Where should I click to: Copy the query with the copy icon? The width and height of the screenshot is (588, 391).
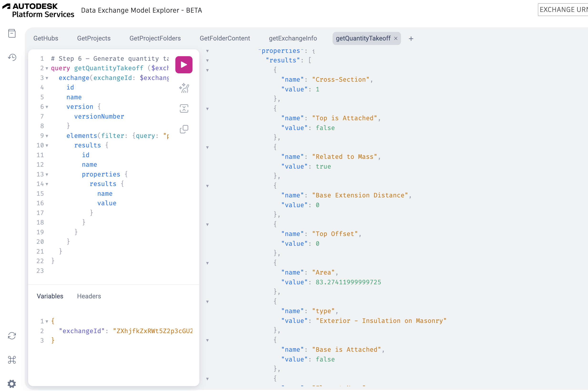click(x=184, y=129)
